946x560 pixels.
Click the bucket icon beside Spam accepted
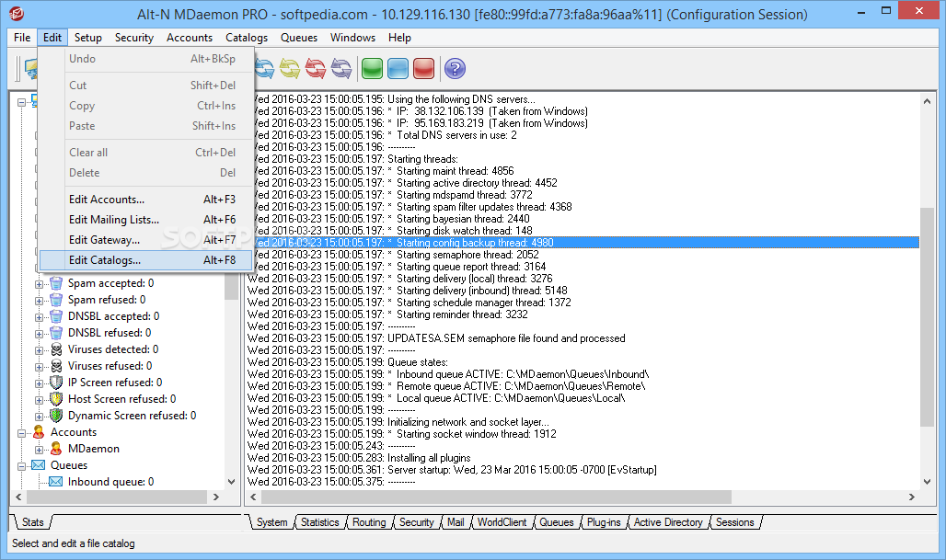pos(56,283)
